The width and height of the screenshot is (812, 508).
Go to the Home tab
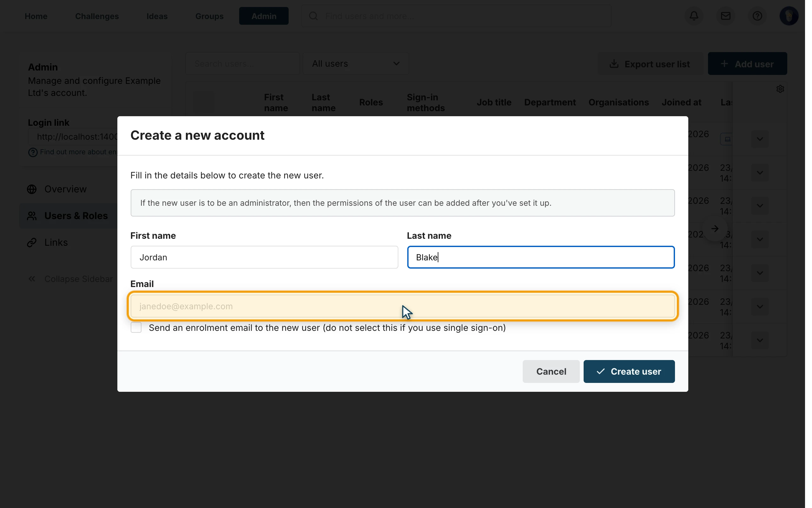[x=36, y=16]
